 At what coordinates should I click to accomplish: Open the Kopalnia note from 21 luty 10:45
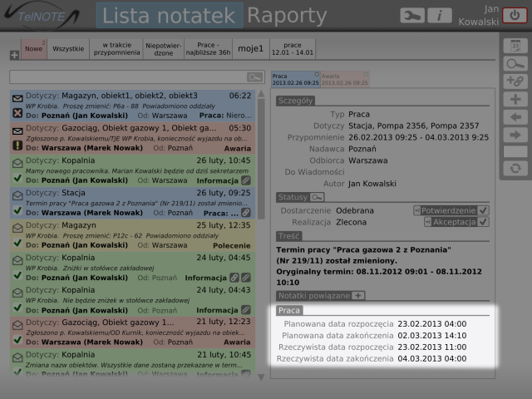pyautogui.click(x=133, y=364)
